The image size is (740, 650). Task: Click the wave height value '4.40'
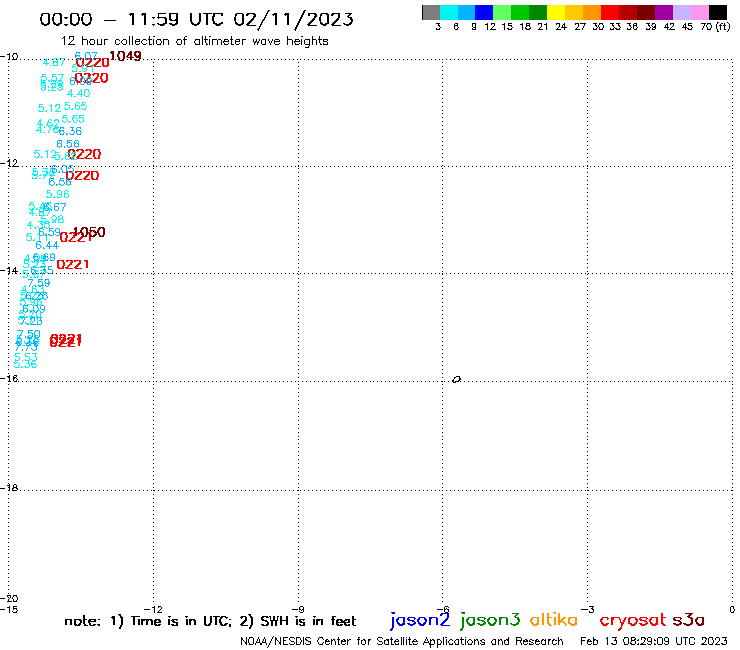(78, 93)
